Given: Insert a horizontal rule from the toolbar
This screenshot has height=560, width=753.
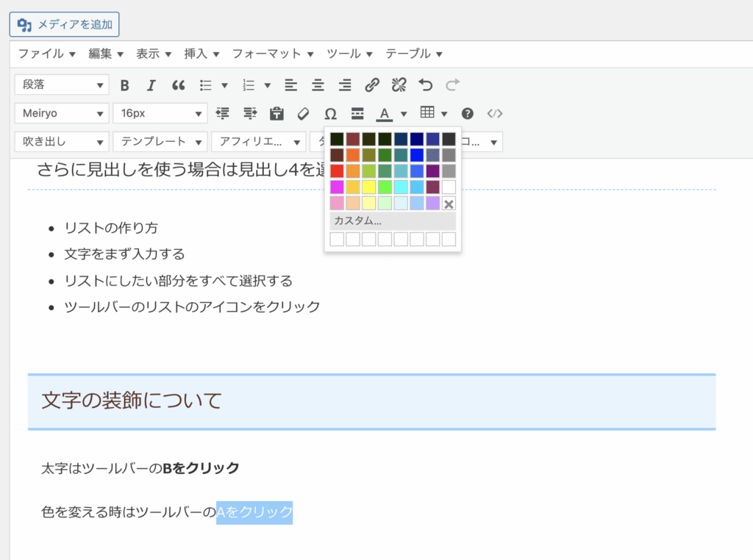Looking at the screenshot, I should (357, 114).
